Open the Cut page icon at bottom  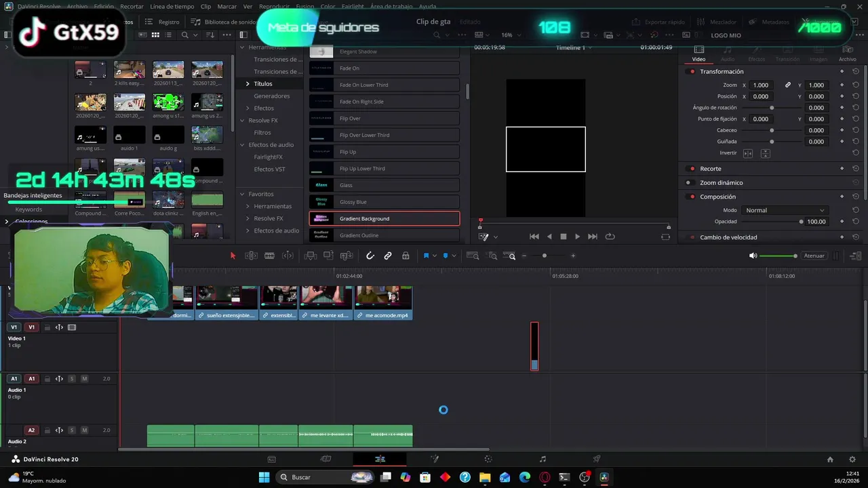coord(325,459)
